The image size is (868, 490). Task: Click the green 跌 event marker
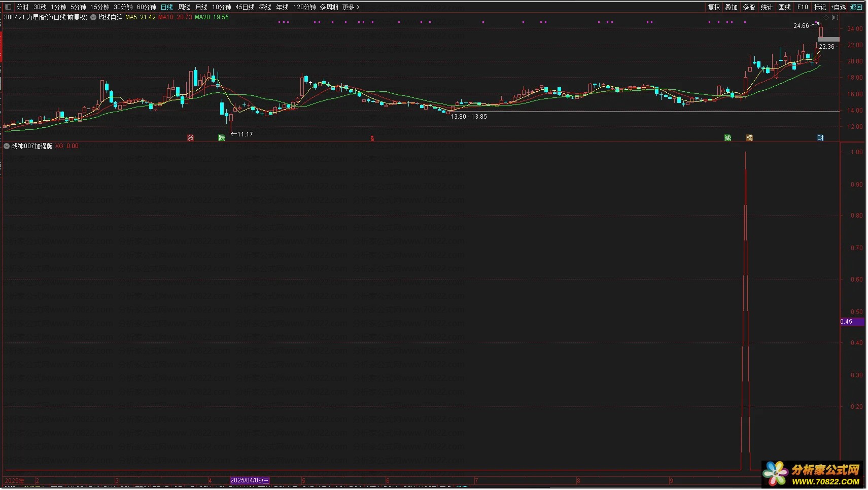221,138
